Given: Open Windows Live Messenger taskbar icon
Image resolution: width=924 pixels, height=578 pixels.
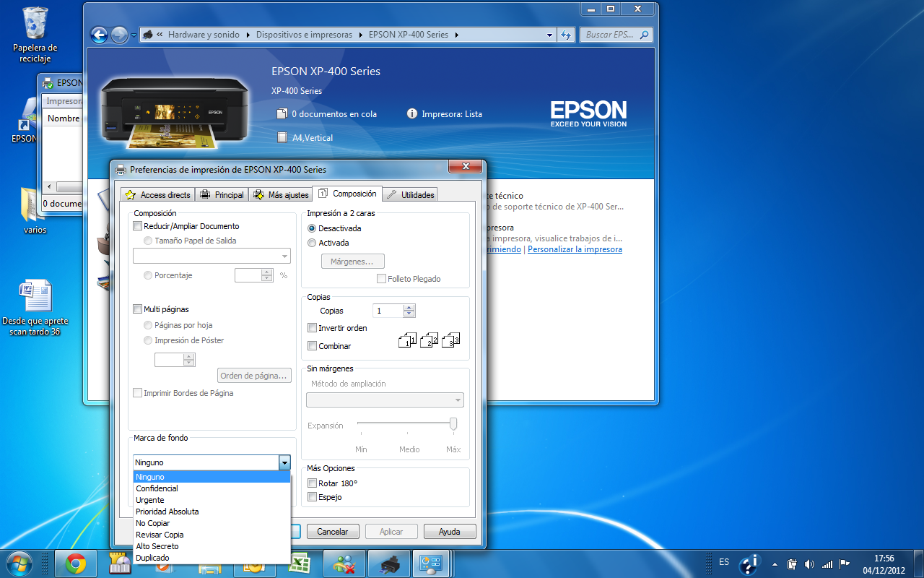Looking at the screenshot, I should [344, 564].
